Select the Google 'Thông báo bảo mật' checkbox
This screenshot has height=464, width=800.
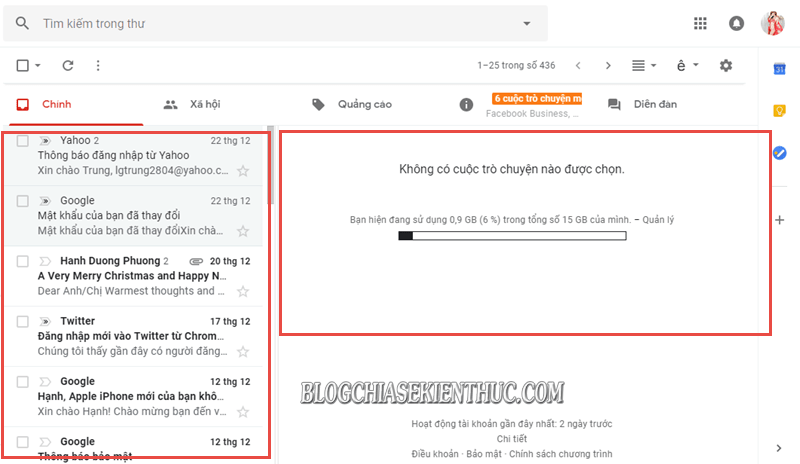22,442
